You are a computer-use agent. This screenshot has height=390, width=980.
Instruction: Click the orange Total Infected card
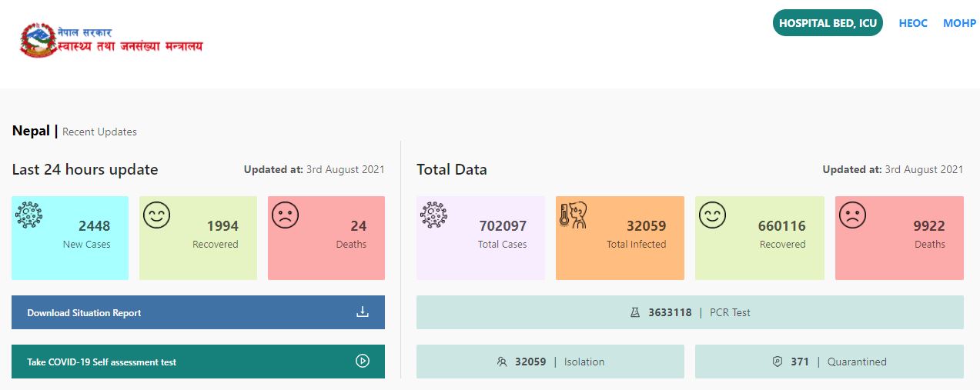click(x=620, y=238)
